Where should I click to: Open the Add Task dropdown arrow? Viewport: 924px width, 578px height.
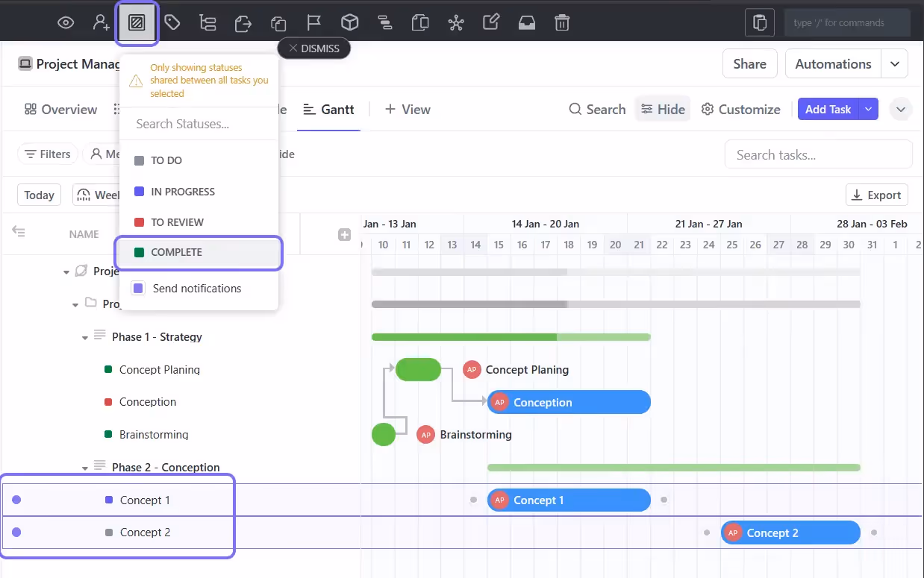[868, 109]
